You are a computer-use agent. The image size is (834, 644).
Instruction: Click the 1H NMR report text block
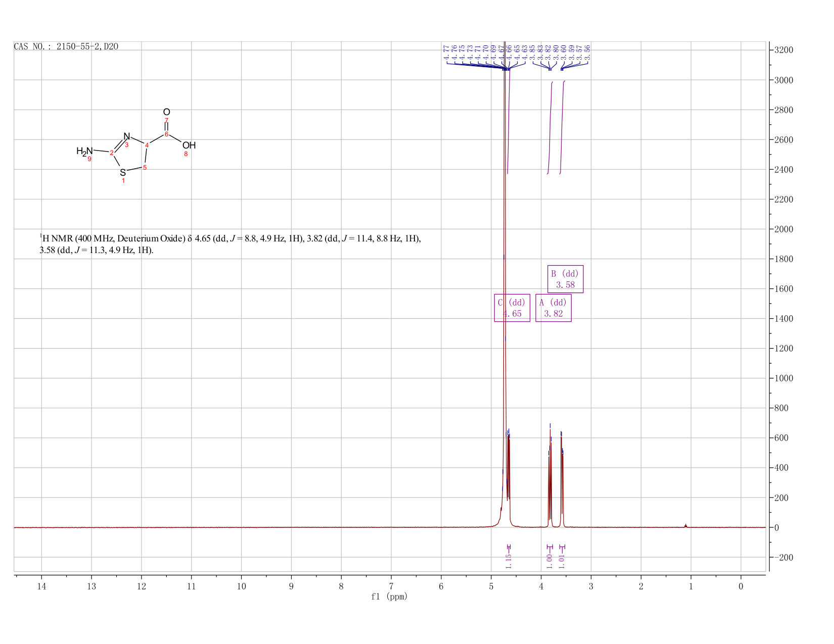tap(230, 244)
